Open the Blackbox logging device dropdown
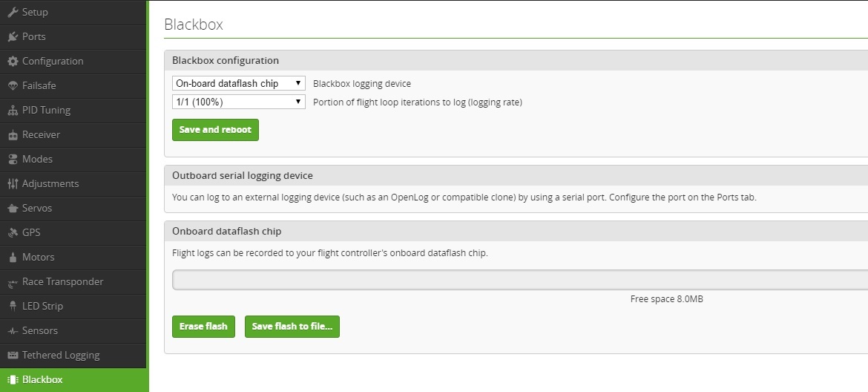868x392 pixels. tap(238, 83)
